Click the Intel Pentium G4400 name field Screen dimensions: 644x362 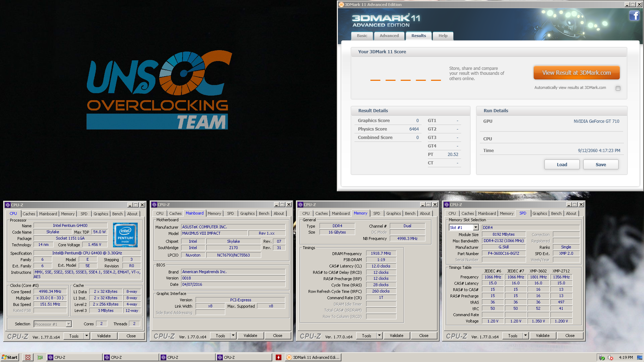[x=70, y=225]
